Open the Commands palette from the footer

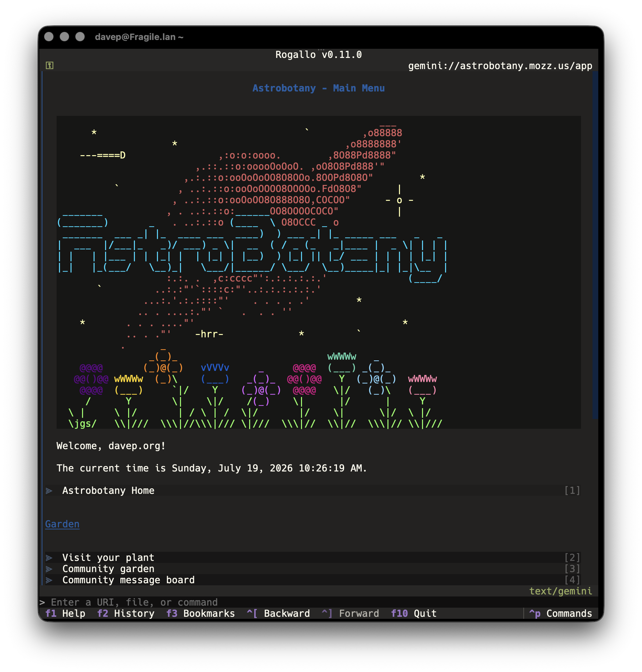[561, 613]
